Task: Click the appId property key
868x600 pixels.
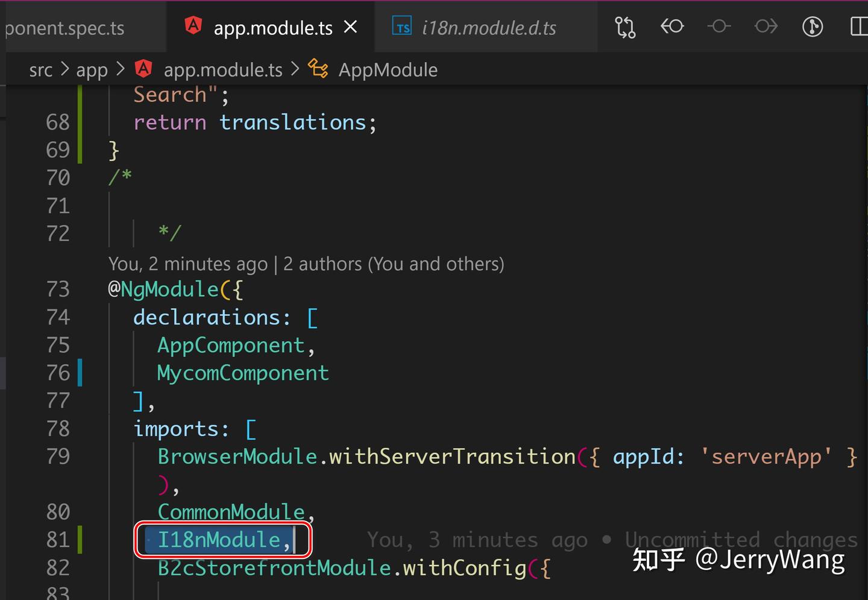Action: [x=643, y=457]
